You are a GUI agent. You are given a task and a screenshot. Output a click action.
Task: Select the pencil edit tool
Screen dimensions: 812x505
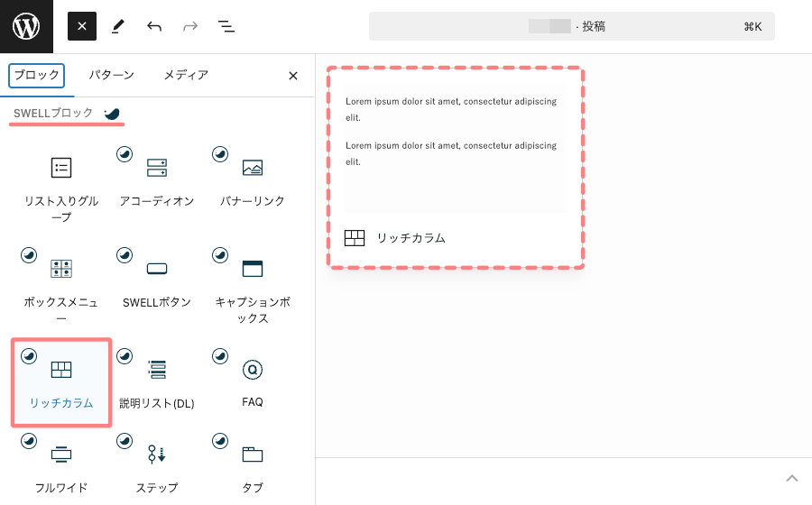(118, 26)
